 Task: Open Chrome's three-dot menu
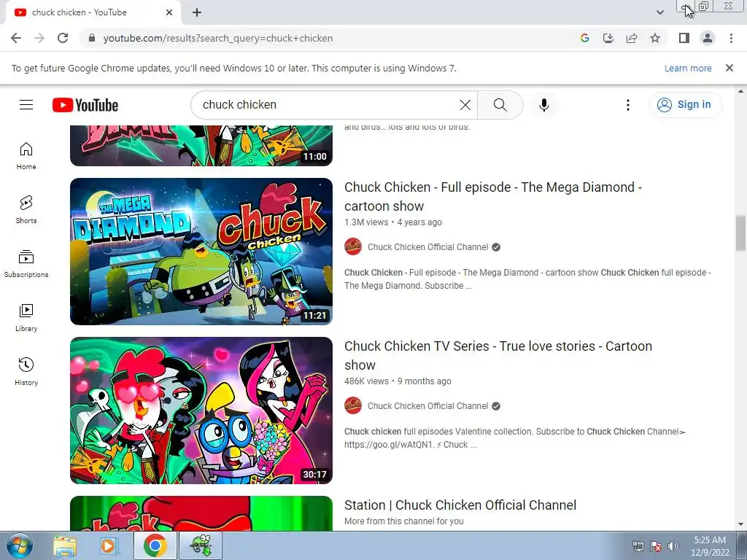731,38
